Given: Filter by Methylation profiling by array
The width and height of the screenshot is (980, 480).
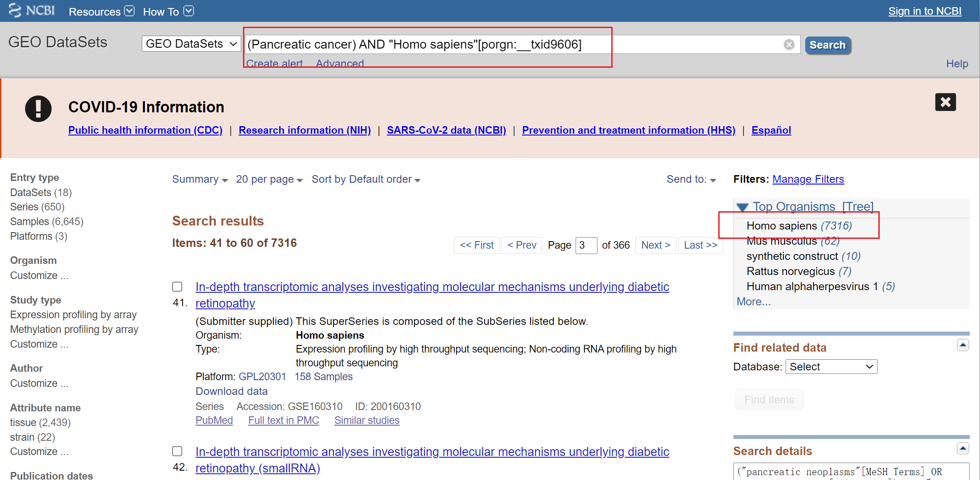Looking at the screenshot, I should click(74, 329).
